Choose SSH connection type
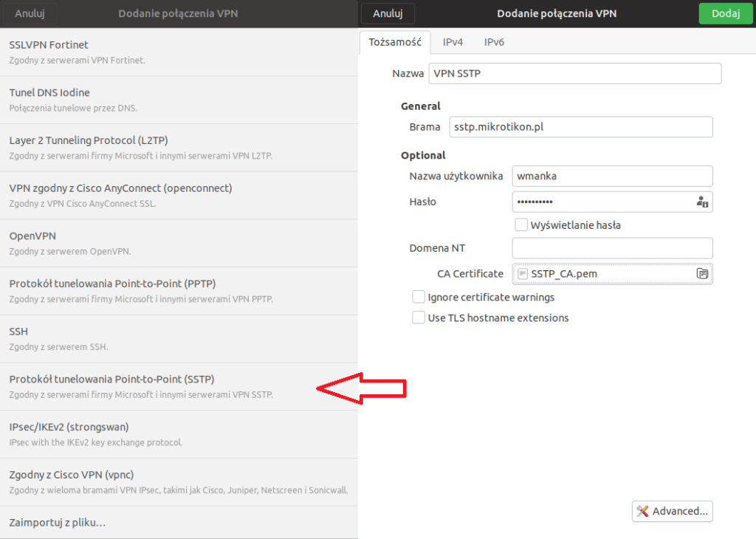 point(179,338)
